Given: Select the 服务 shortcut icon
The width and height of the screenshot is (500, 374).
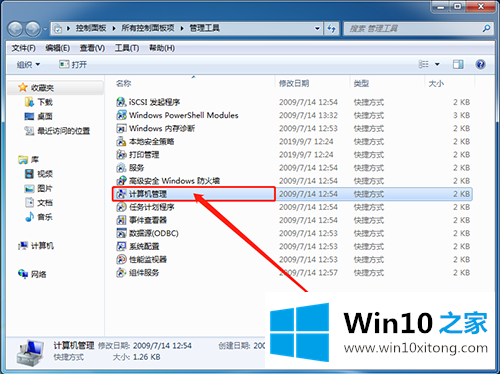Looking at the screenshot, I should [121, 168].
